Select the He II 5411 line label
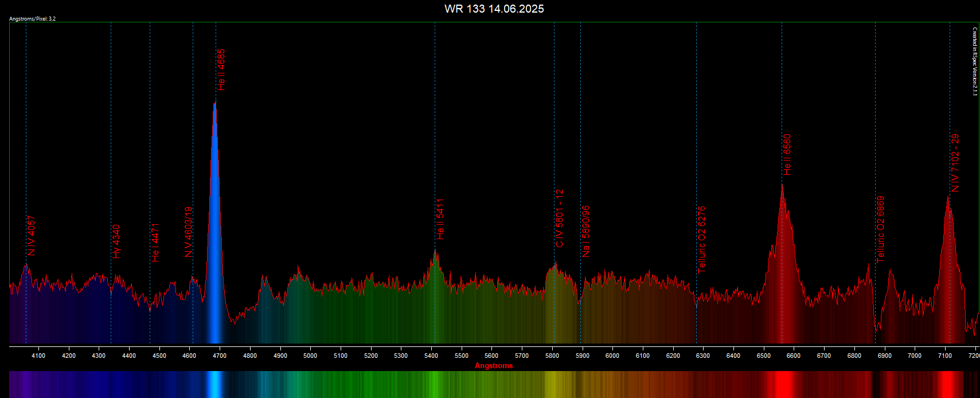 [x=440, y=219]
